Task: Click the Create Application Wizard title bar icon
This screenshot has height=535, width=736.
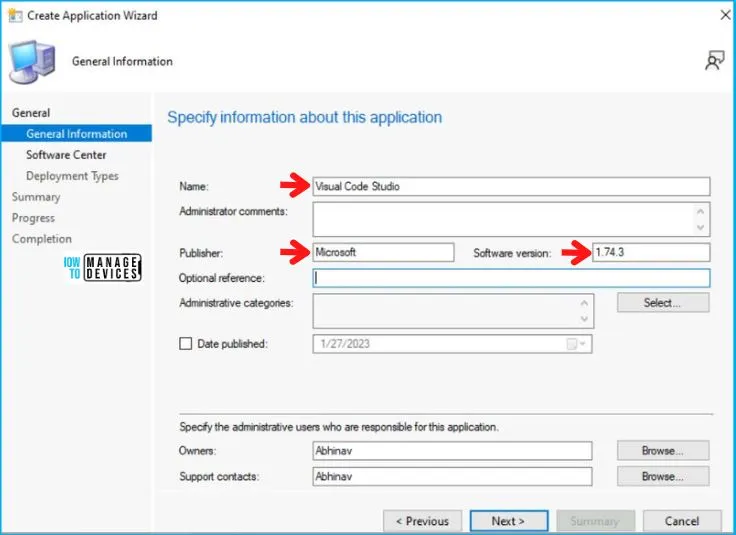Action: tap(15, 15)
